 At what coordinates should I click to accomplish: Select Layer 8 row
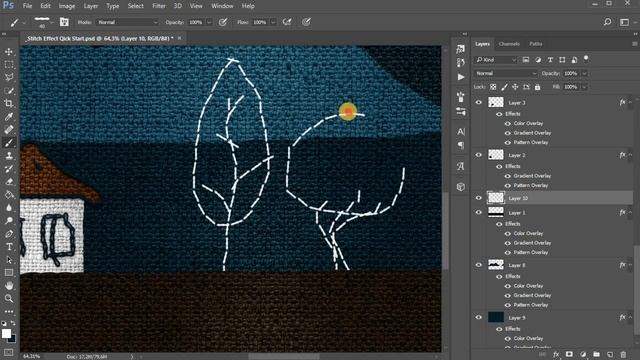pyautogui.click(x=559, y=265)
